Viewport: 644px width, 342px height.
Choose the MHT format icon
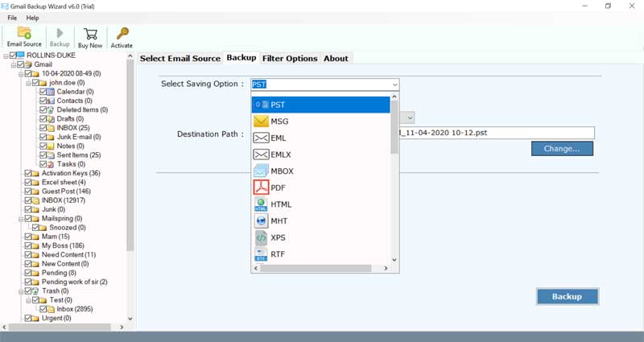coord(261,220)
